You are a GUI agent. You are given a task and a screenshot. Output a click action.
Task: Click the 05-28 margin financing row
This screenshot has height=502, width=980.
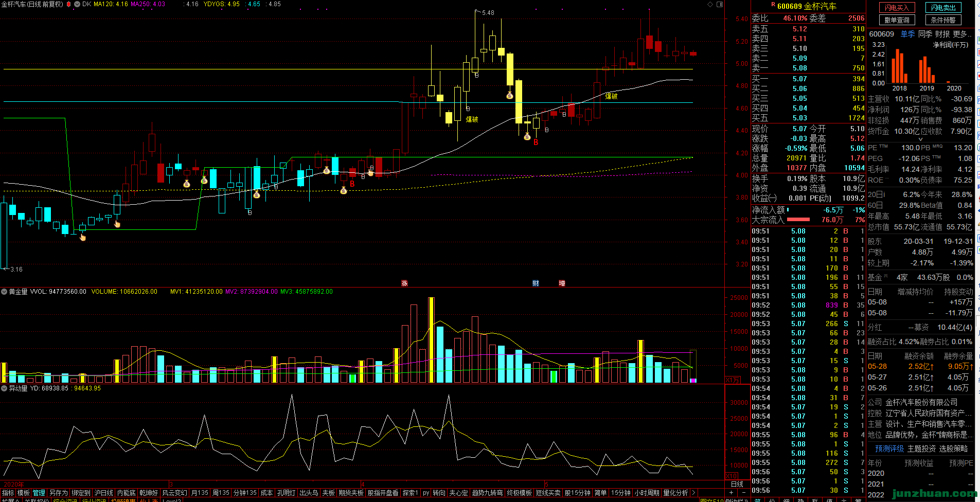click(920, 367)
